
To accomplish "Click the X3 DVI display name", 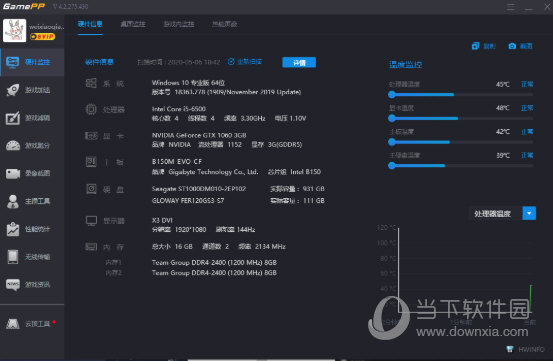I will pyautogui.click(x=162, y=220).
